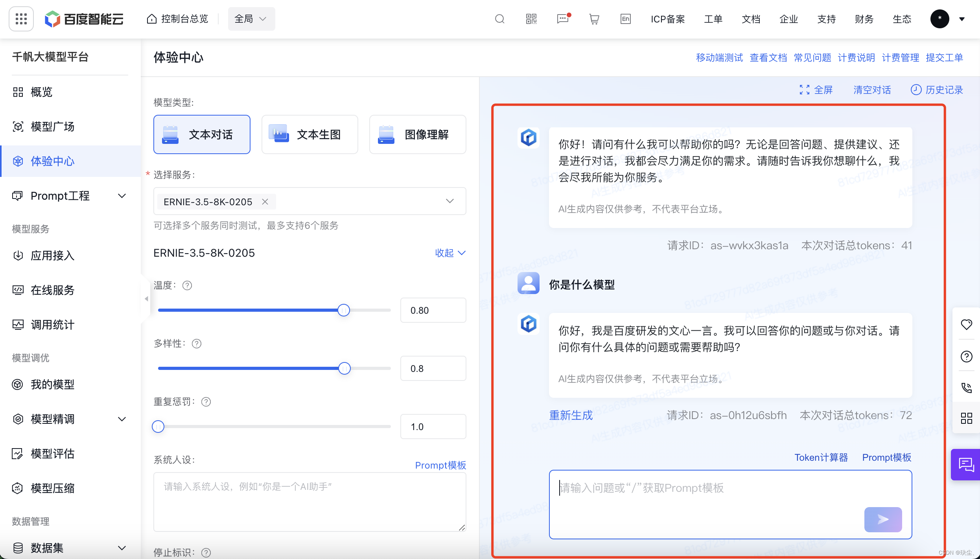Switch language with the En icon
The width and height of the screenshot is (980, 559).
coord(625,19)
